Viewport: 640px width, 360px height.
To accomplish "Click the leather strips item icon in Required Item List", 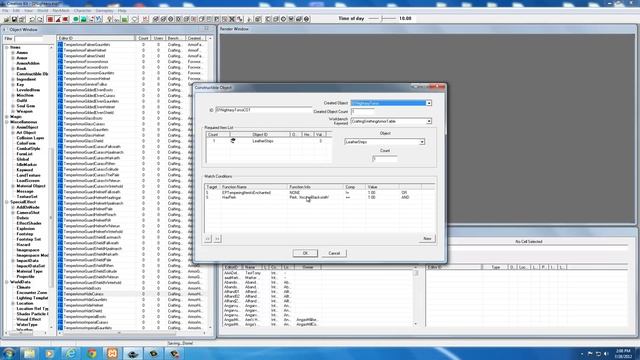I will [x=233, y=140].
